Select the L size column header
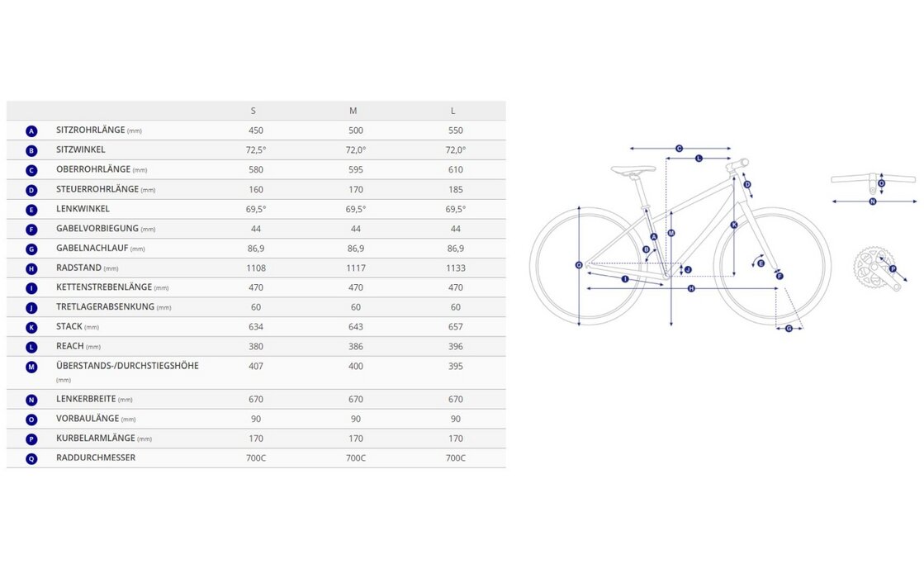This screenshot has height=569, width=924. pos(453,111)
